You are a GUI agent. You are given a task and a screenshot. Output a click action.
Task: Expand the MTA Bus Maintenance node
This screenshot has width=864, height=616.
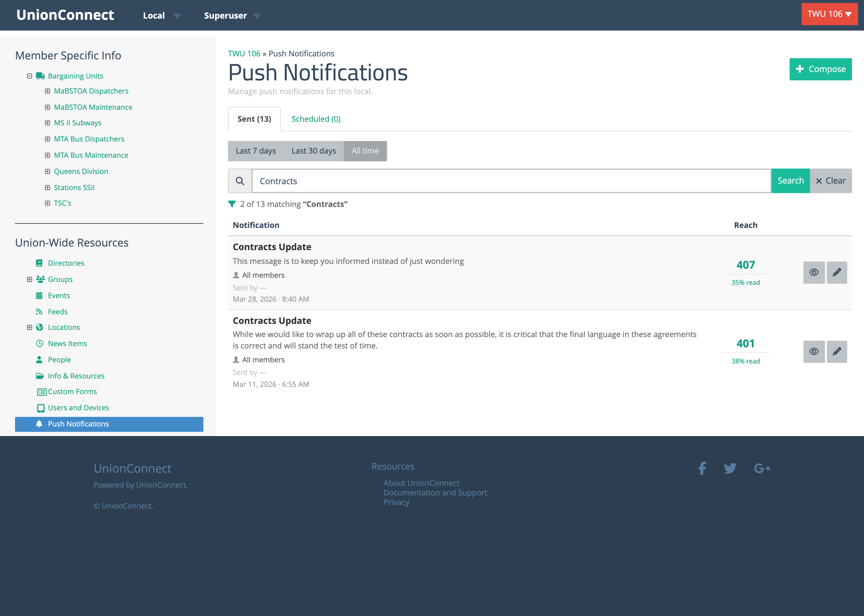click(x=47, y=155)
